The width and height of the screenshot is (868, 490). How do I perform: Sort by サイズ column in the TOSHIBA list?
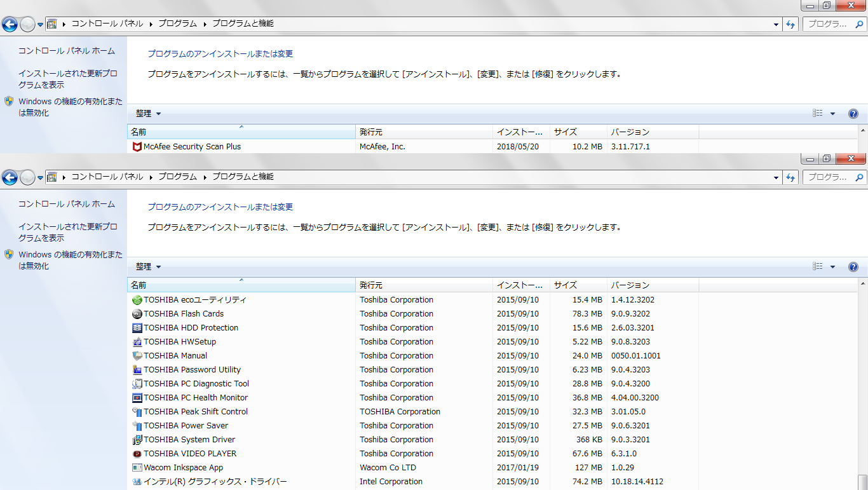click(x=565, y=285)
